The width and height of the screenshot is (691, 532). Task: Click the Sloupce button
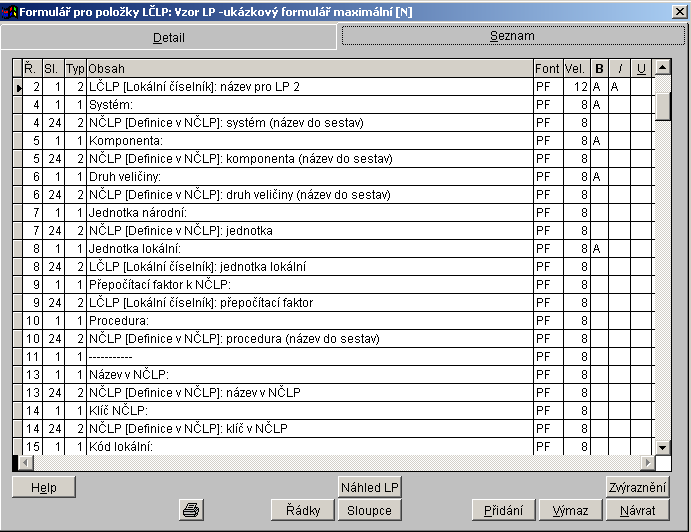point(370,510)
